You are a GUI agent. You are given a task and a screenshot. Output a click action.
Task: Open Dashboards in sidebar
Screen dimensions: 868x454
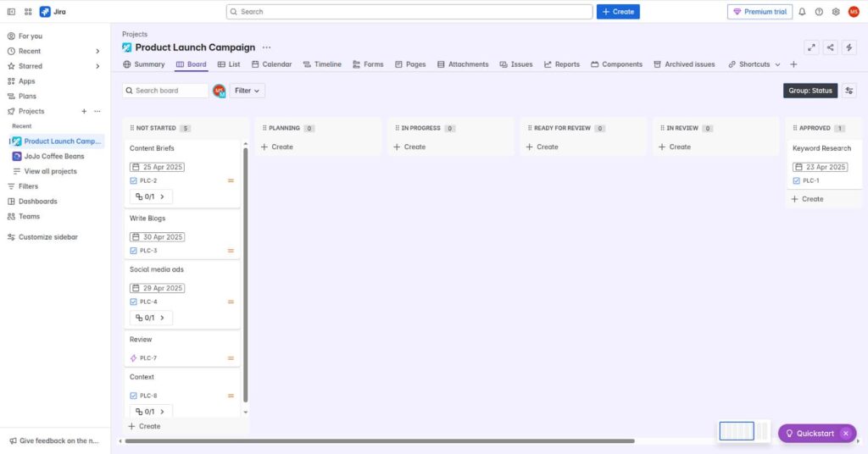click(x=37, y=202)
